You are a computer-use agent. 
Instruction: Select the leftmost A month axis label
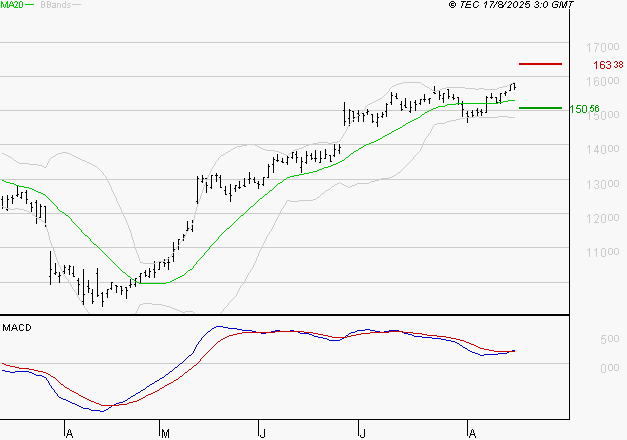point(68,433)
